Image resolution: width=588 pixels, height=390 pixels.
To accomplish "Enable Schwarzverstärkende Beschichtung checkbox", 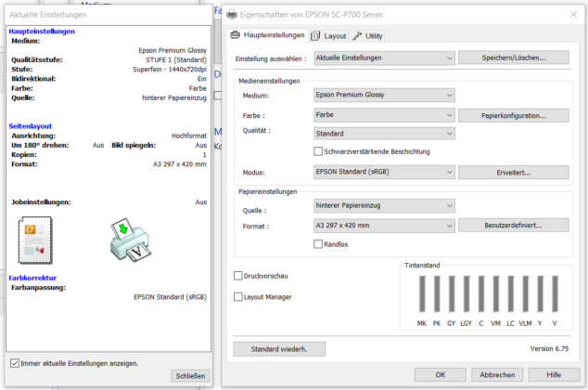I will click(319, 151).
